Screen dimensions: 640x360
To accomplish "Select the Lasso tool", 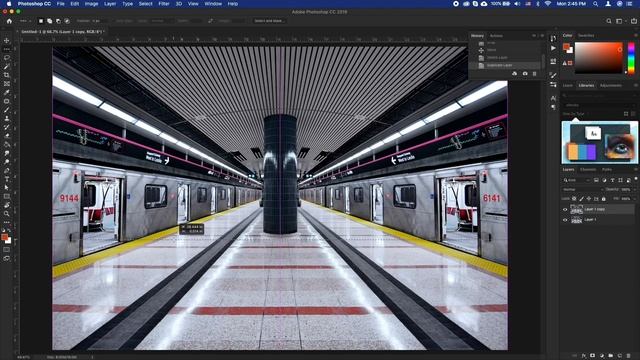I will coord(7,58).
